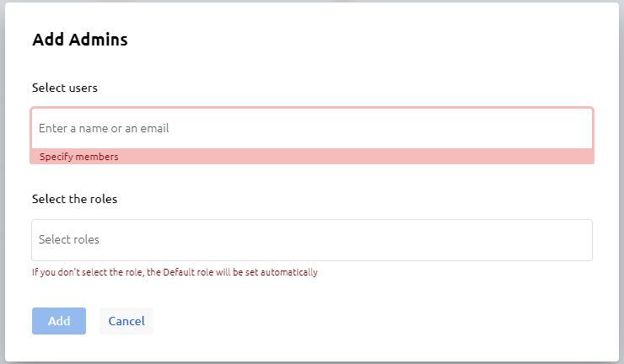Show role options under "Select the roles"
This screenshot has height=364, width=624.
pyautogui.click(x=311, y=240)
